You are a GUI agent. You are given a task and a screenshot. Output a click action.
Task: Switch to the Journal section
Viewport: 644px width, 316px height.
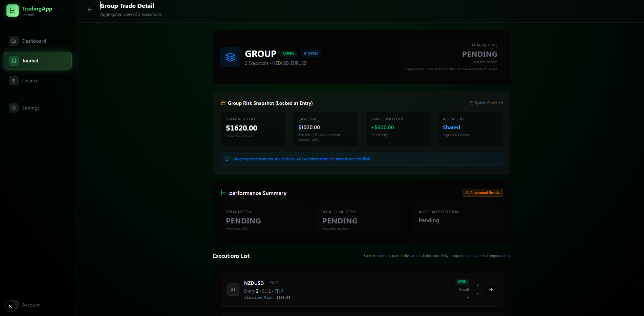[x=30, y=60]
